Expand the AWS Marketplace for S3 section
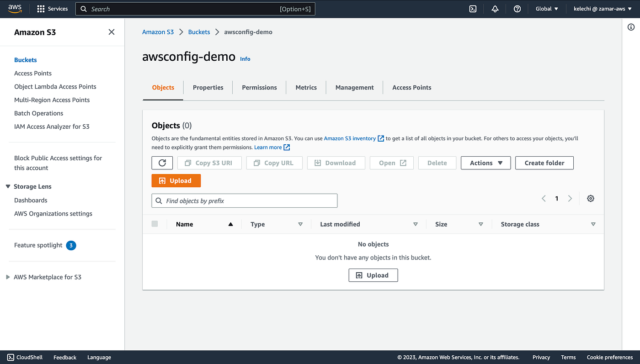640x364 pixels. (7, 277)
